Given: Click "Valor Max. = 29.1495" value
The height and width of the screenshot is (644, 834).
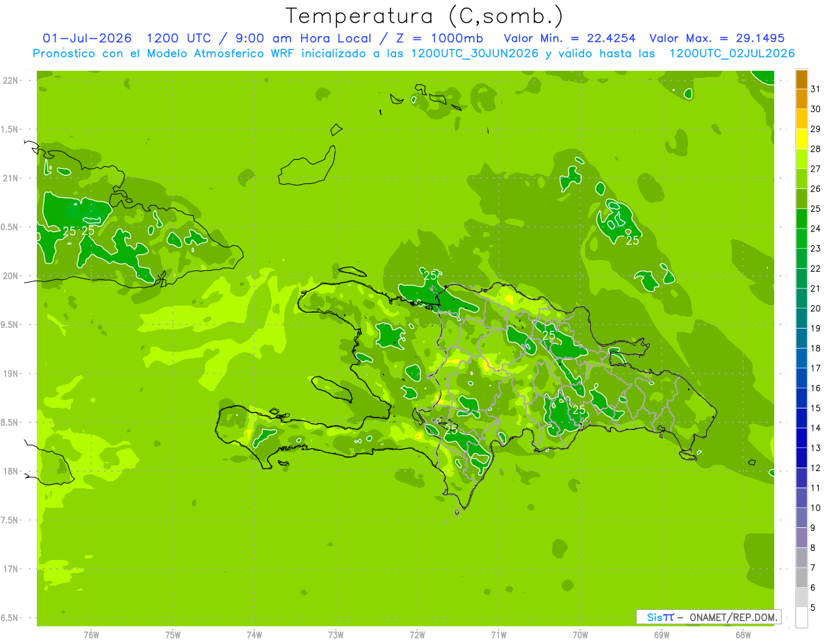Looking at the screenshot, I should click(x=717, y=38).
